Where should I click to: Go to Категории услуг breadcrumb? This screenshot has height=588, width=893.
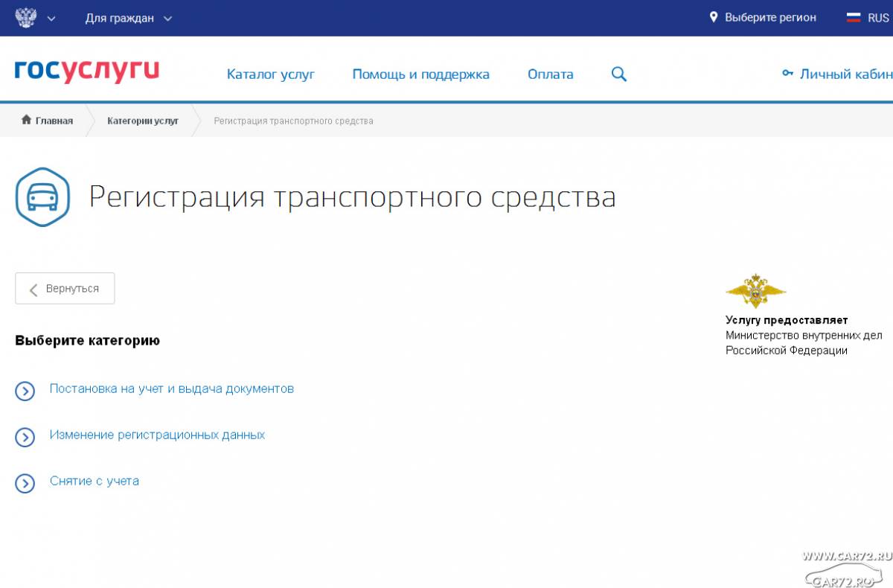[143, 121]
